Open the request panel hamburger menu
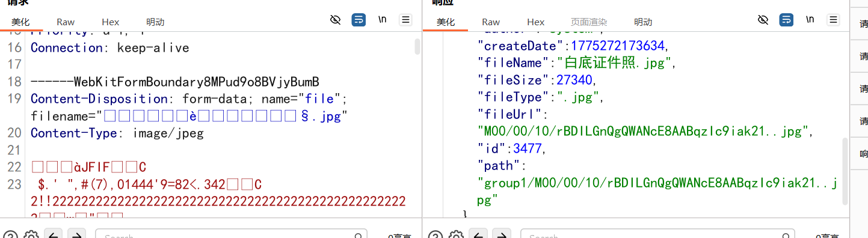 tap(406, 20)
